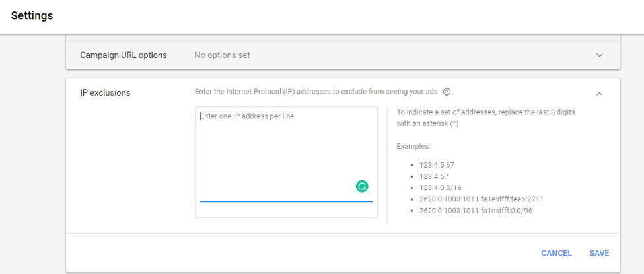This screenshot has height=274, width=644.
Task: Click the Settings page heading
Action: pyautogui.click(x=32, y=15)
